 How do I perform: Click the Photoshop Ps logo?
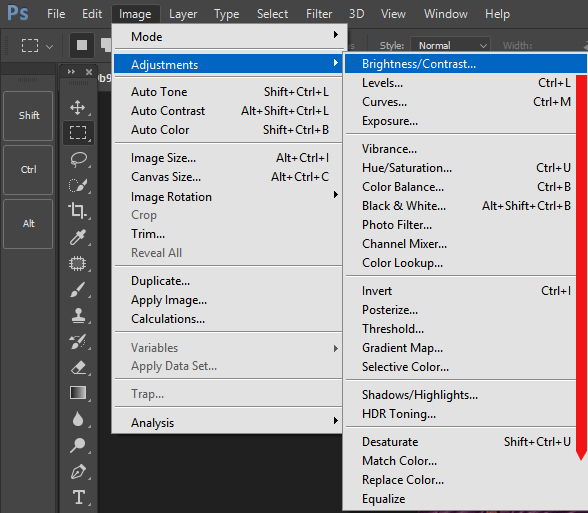(x=18, y=13)
